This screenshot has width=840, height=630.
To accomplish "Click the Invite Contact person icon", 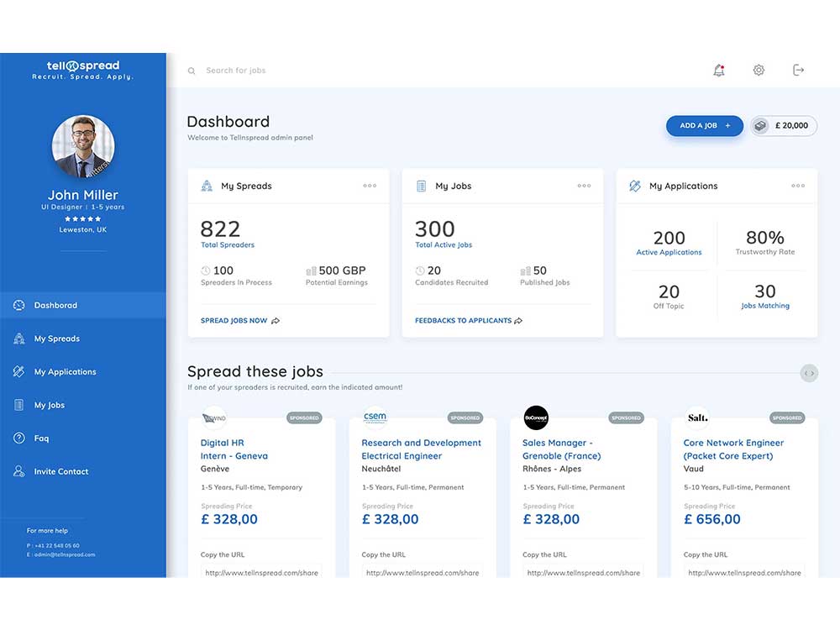I will pyautogui.click(x=18, y=471).
